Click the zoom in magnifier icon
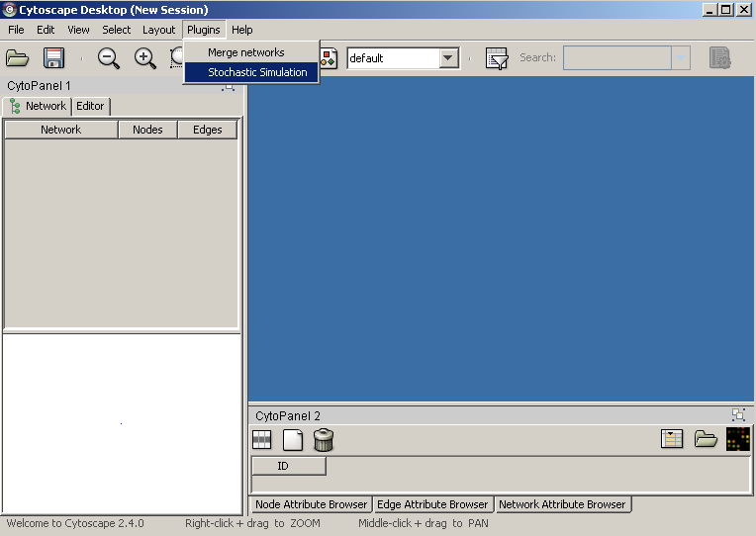Viewport: 756px width, 536px height. click(144, 58)
